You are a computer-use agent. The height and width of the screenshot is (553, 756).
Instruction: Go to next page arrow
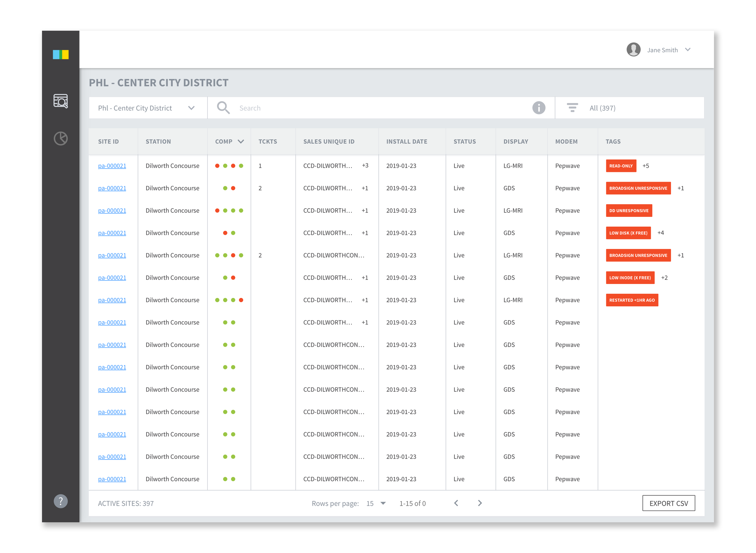[480, 503]
